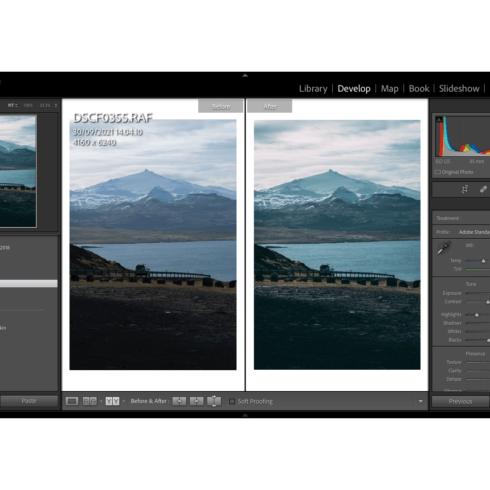Collapse the top module panel arrow
This screenshot has height=490, width=490.
coord(245,75)
